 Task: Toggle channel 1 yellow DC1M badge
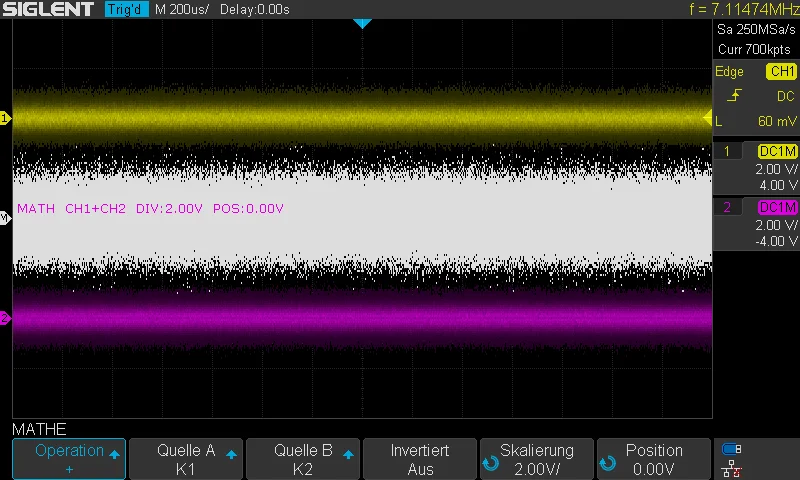[777, 151]
